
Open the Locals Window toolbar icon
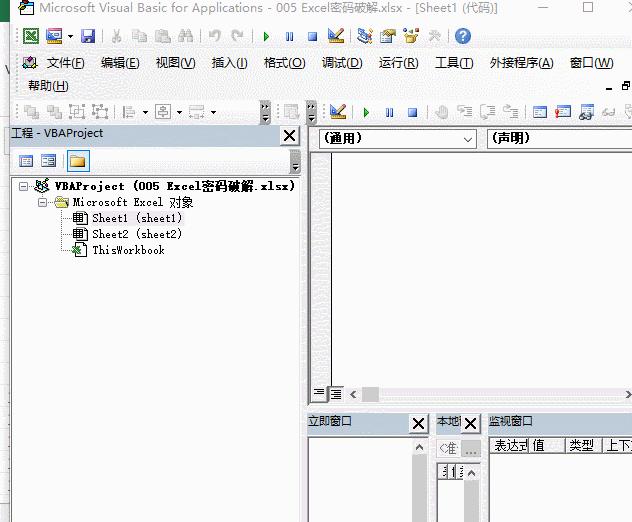point(540,112)
